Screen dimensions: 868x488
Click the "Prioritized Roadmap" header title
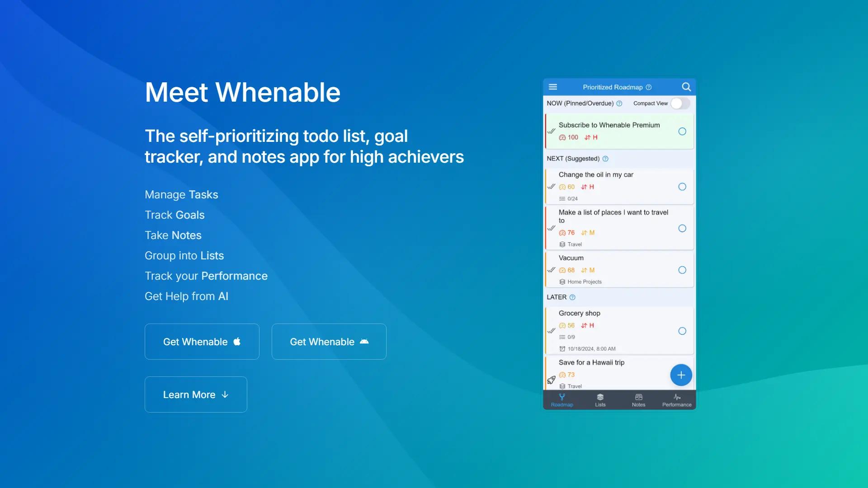[x=613, y=87]
